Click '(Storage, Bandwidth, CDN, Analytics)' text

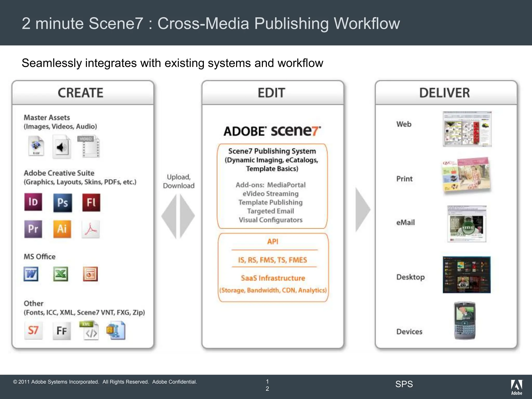pos(273,290)
